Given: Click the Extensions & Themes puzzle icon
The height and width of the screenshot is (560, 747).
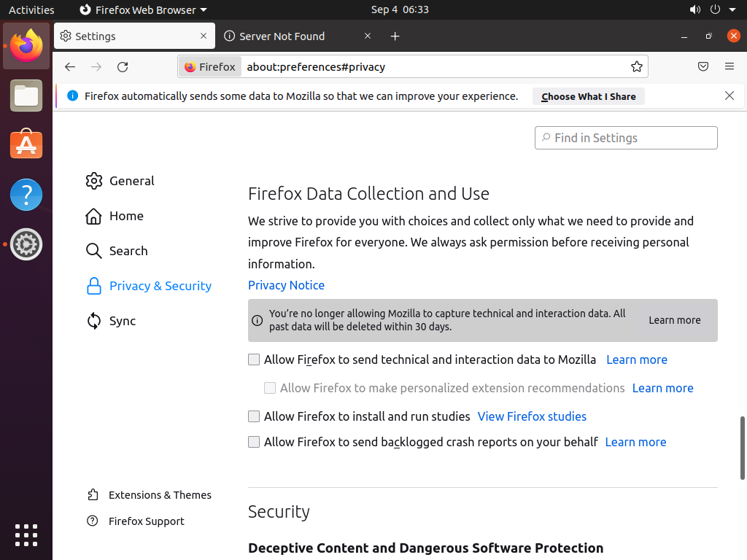Looking at the screenshot, I should tap(93, 495).
